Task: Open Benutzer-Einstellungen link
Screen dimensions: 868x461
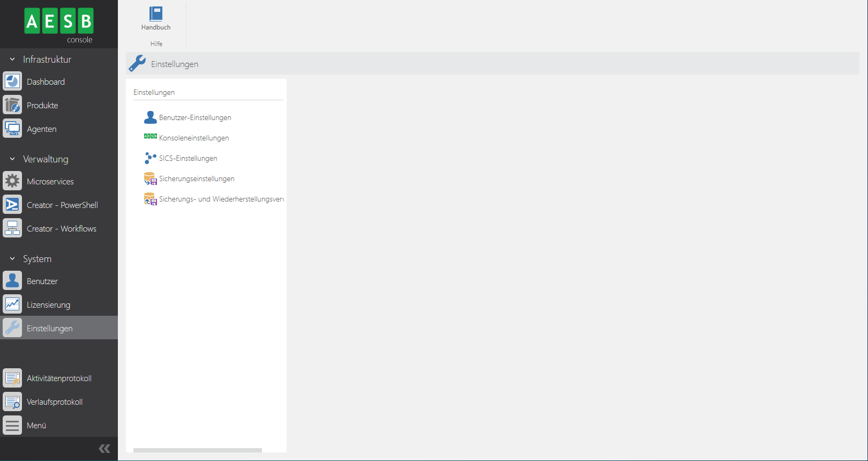Action: tap(195, 117)
